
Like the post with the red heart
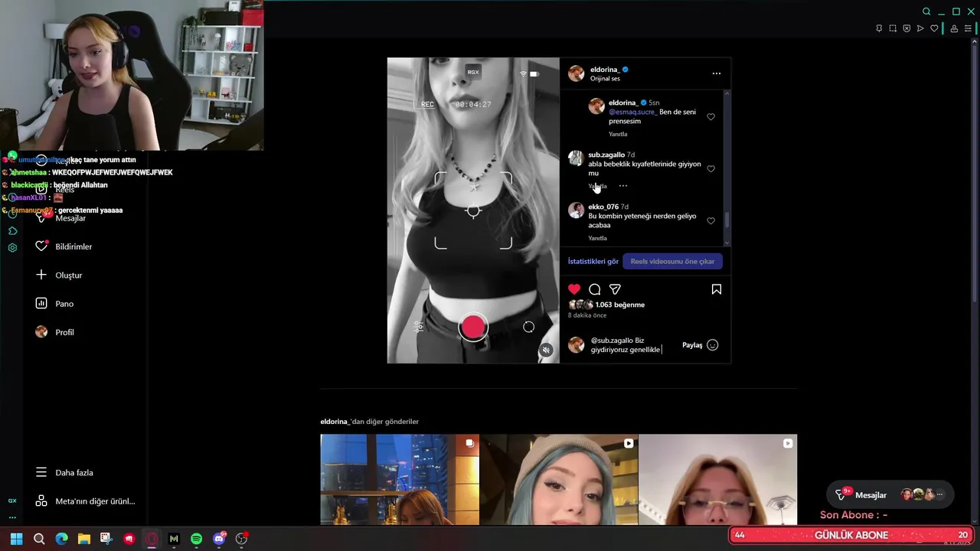click(x=574, y=289)
